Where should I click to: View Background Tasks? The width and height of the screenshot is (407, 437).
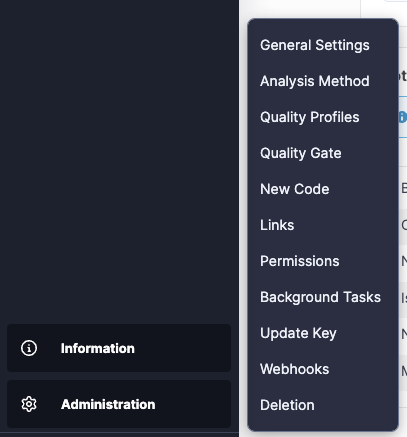[320, 297]
